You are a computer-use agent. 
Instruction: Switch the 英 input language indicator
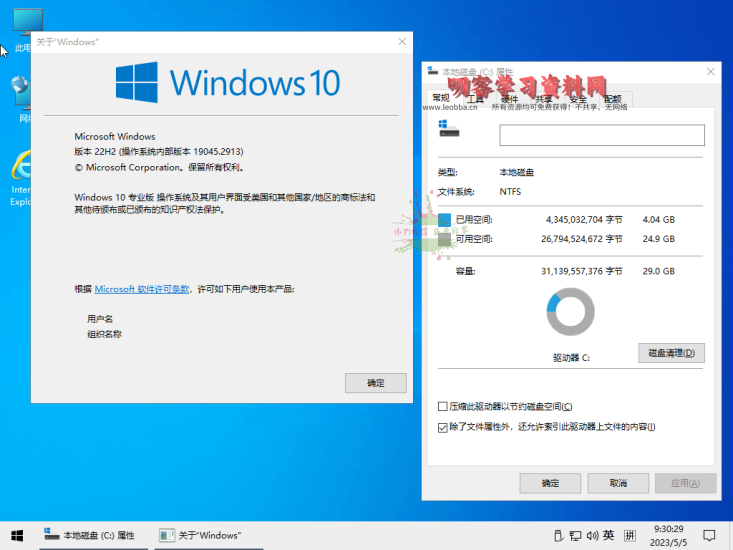[609, 535]
